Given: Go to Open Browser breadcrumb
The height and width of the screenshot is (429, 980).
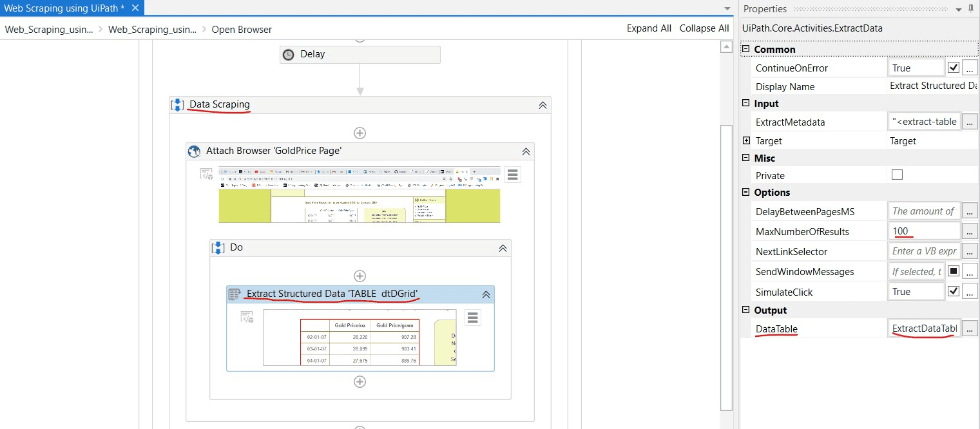Looking at the screenshot, I should pos(242,29).
